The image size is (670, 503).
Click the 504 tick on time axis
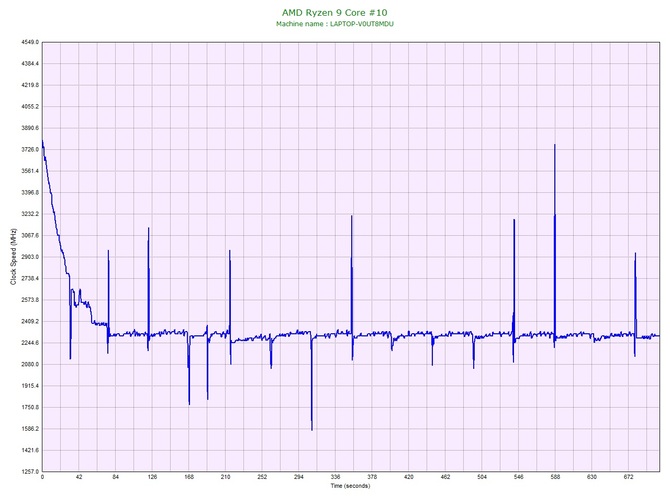[482, 477]
